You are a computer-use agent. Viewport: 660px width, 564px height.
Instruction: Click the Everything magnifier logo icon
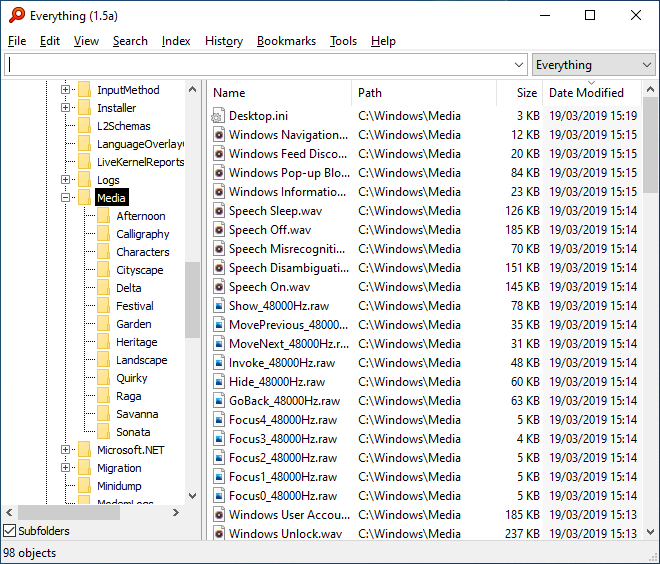click(x=17, y=15)
